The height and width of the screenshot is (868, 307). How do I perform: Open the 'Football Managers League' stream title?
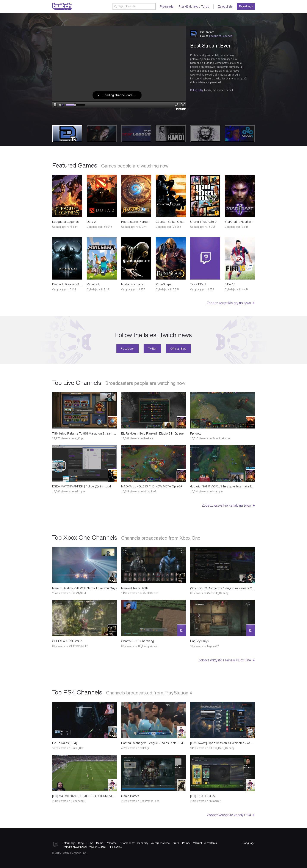coord(153,743)
